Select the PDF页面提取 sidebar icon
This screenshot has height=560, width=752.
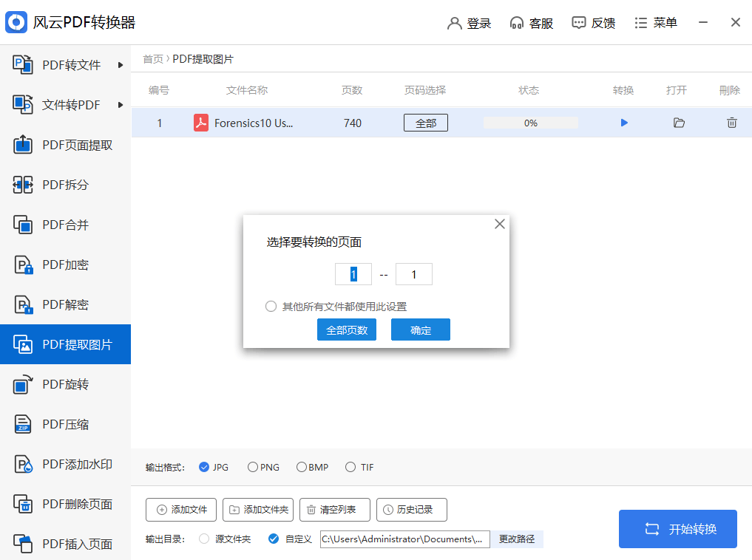pos(22,145)
